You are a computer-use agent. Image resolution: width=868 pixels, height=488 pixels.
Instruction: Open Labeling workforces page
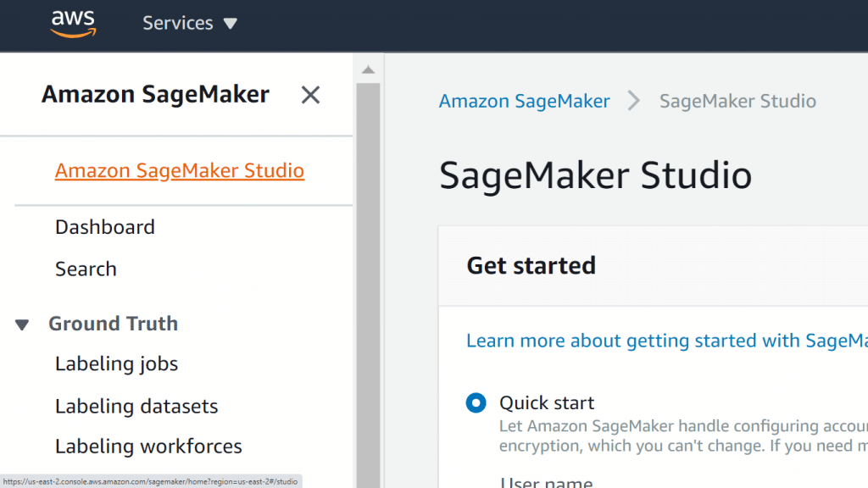point(148,446)
